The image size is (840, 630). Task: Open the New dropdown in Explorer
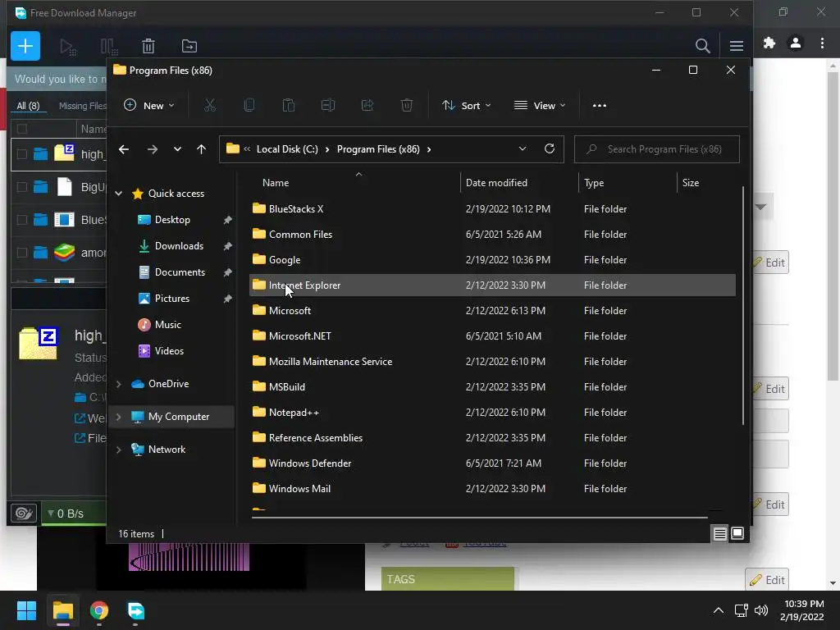click(149, 106)
